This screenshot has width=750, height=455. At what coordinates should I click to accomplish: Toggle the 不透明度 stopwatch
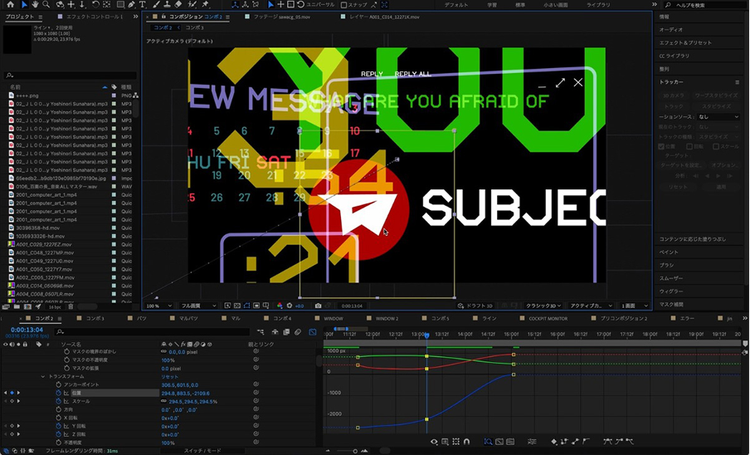pyautogui.click(x=58, y=443)
